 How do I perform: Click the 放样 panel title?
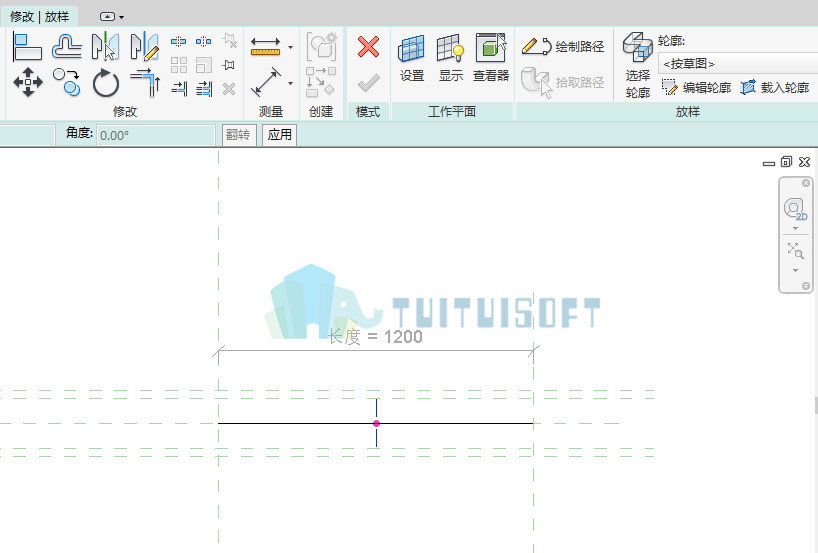688,112
